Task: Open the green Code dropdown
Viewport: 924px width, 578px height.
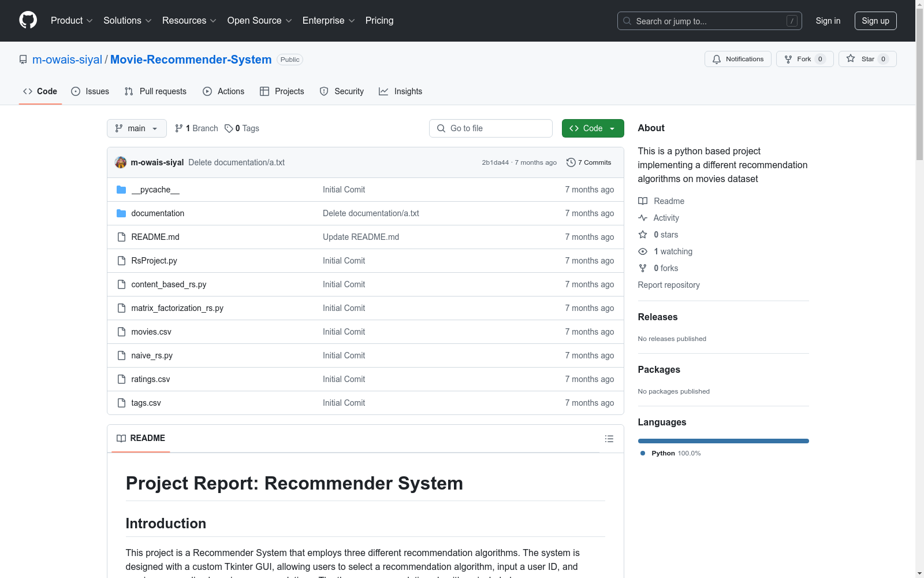Action: pyautogui.click(x=593, y=128)
